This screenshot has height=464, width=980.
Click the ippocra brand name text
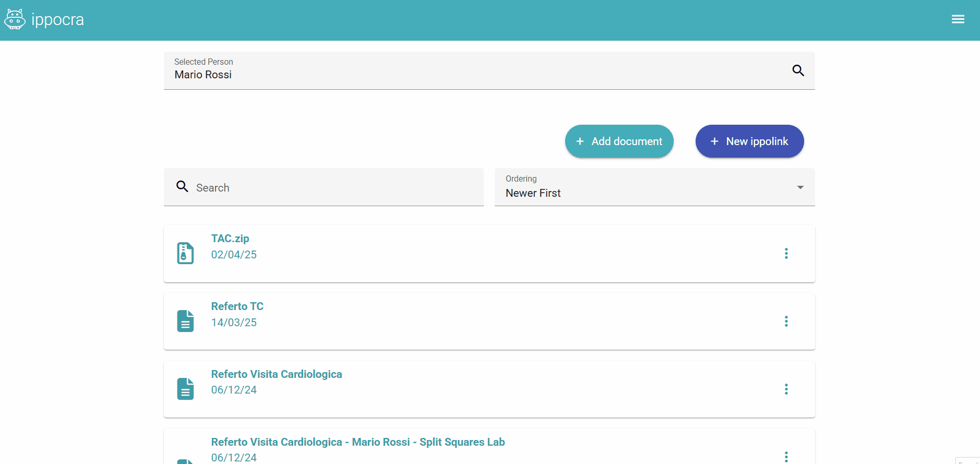(x=57, y=20)
